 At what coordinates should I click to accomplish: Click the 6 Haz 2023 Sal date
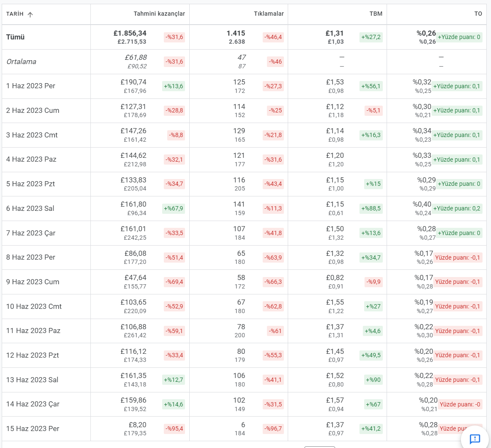coord(30,208)
